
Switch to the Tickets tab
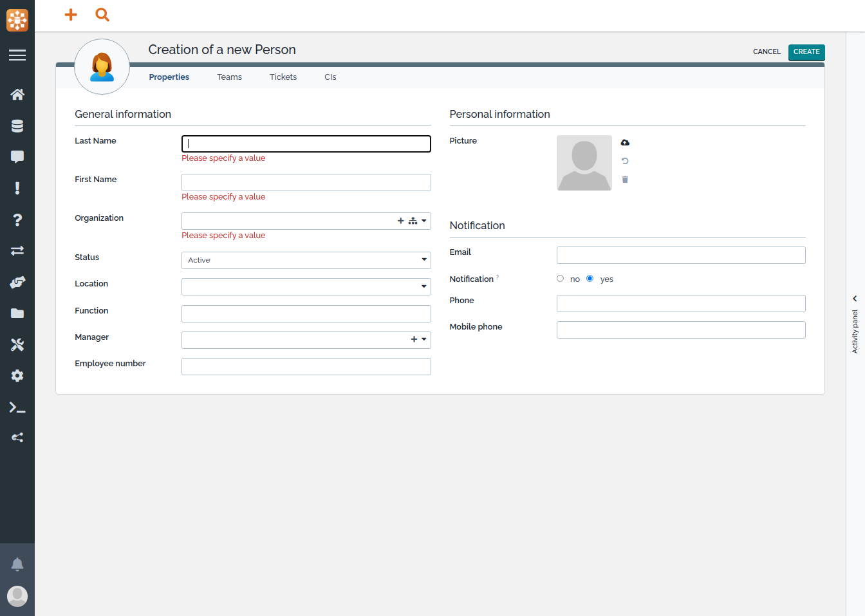pyautogui.click(x=283, y=77)
